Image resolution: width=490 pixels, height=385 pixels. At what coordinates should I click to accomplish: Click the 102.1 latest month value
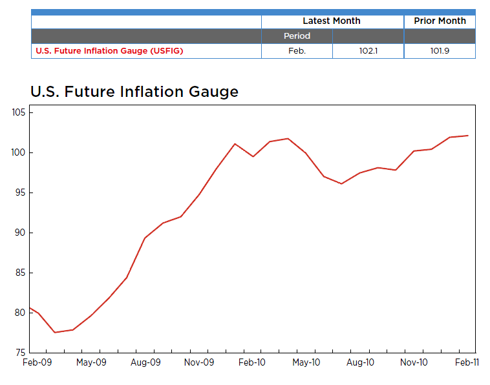[368, 51]
